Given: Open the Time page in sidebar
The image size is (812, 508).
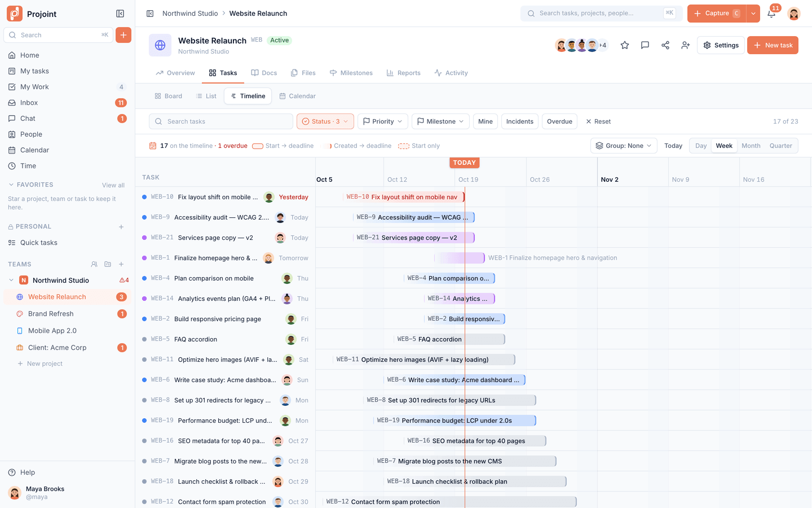Looking at the screenshot, I should 68,166.
